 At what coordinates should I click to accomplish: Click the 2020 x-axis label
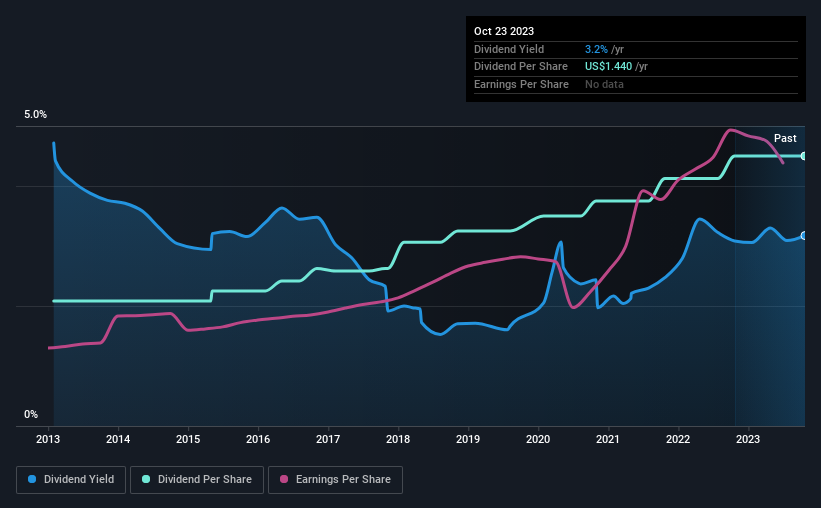[538, 439]
